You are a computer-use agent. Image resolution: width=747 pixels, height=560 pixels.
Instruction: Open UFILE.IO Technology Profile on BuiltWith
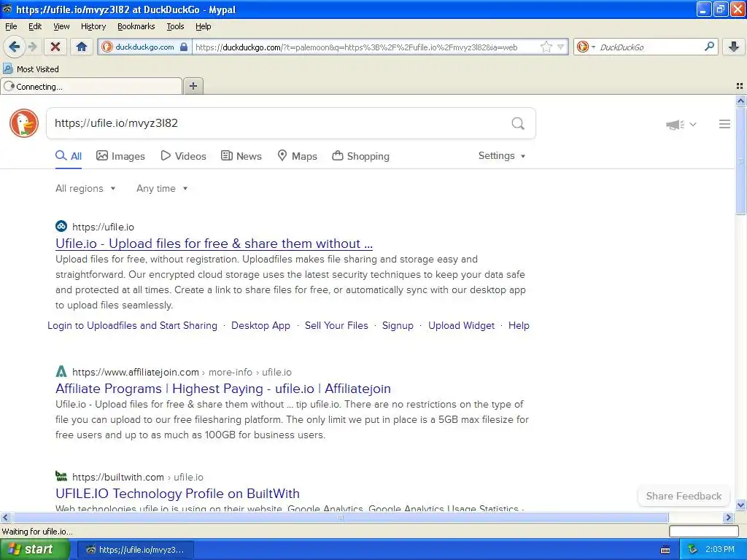point(177,494)
